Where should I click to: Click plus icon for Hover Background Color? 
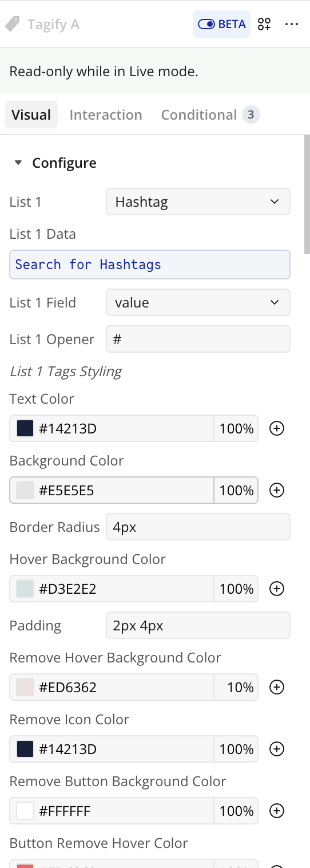click(x=277, y=589)
